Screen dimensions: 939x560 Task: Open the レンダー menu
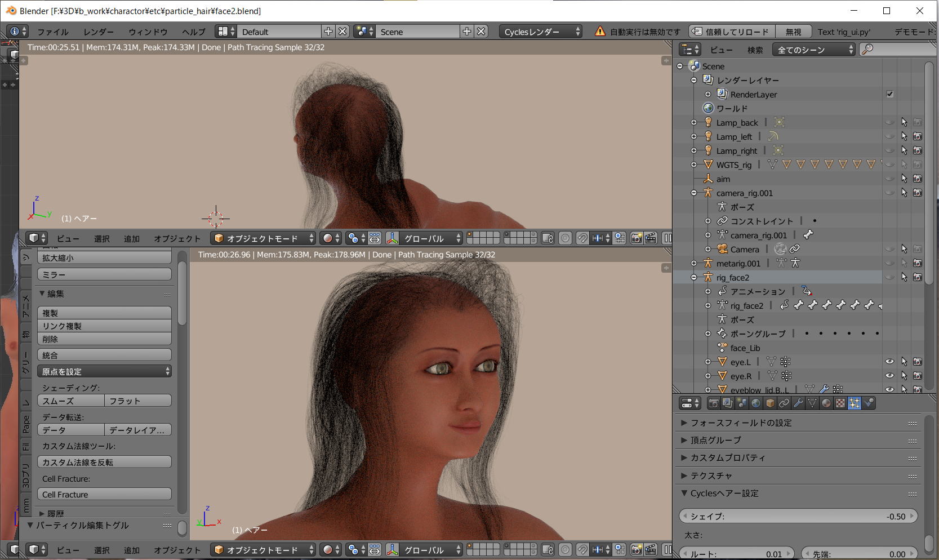(x=99, y=32)
